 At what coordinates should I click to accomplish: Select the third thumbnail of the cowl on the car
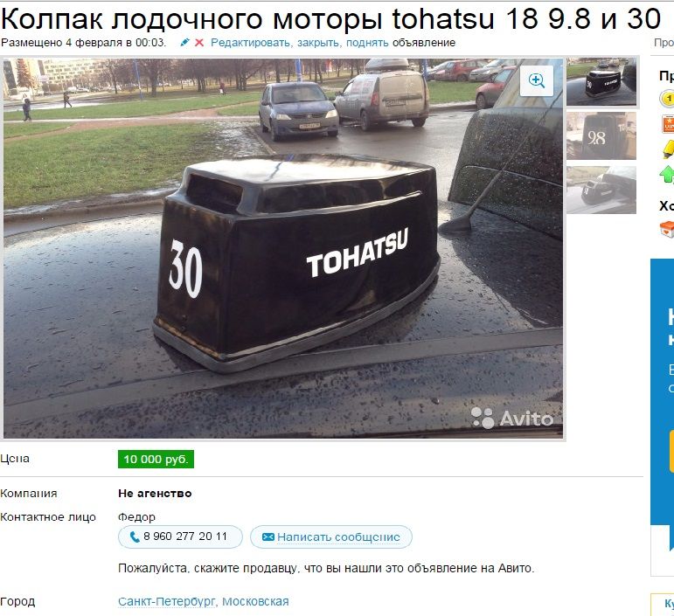pyautogui.click(x=601, y=190)
